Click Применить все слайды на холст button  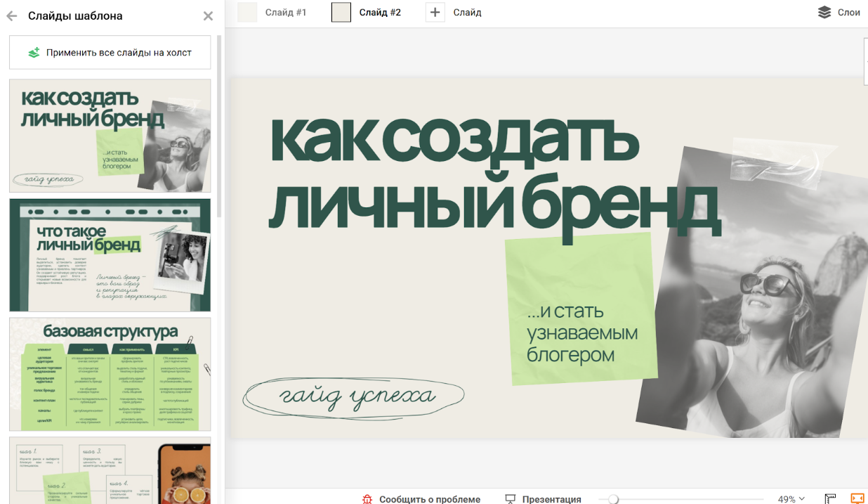[110, 53]
